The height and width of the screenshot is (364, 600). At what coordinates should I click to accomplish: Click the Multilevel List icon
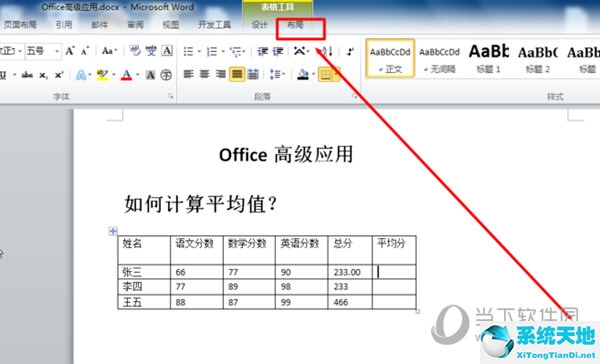(235, 51)
